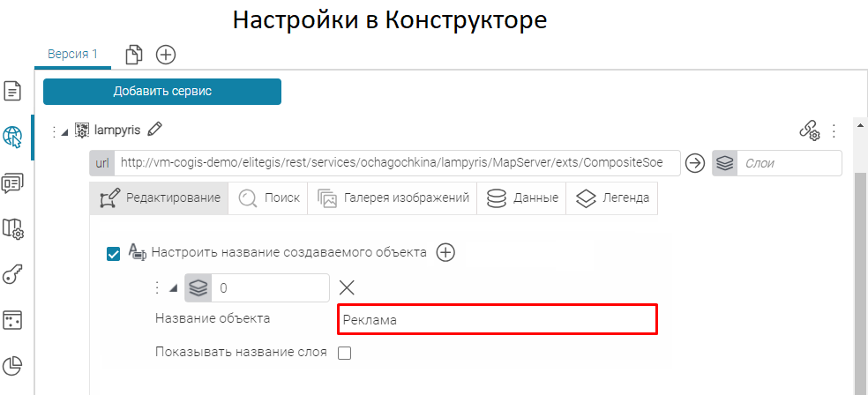Open the 'Легенда' tab

612,198
